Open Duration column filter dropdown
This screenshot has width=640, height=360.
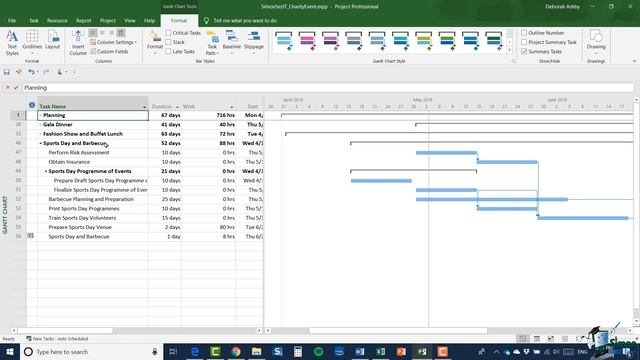(177, 107)
